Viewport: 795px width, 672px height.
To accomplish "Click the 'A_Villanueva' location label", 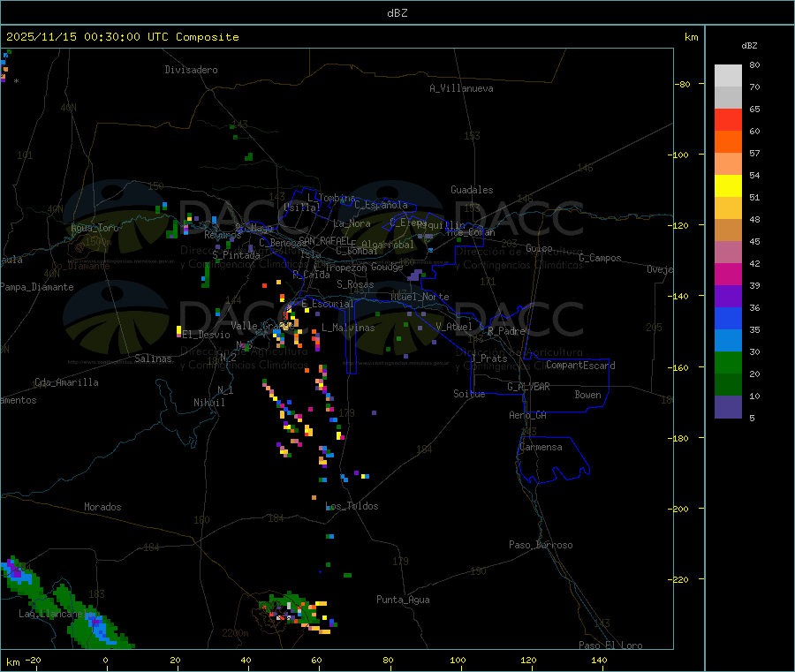I will tap(461, 88).
